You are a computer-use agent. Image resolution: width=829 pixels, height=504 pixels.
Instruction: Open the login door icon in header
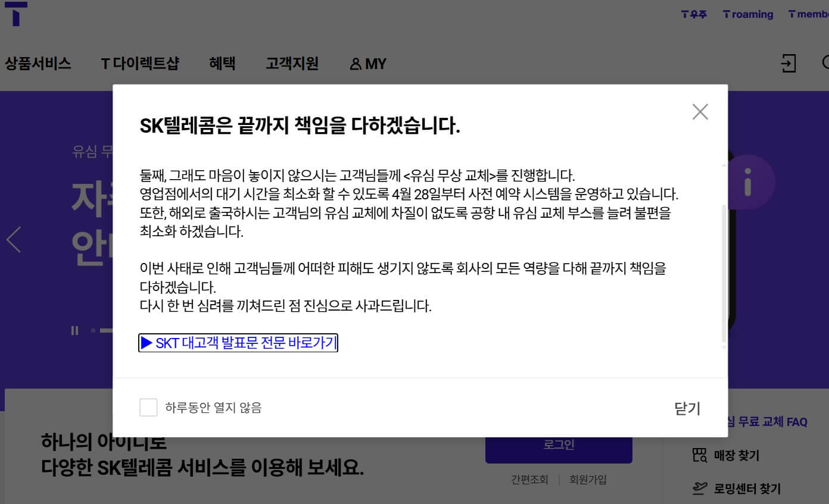tap(789, 63)
